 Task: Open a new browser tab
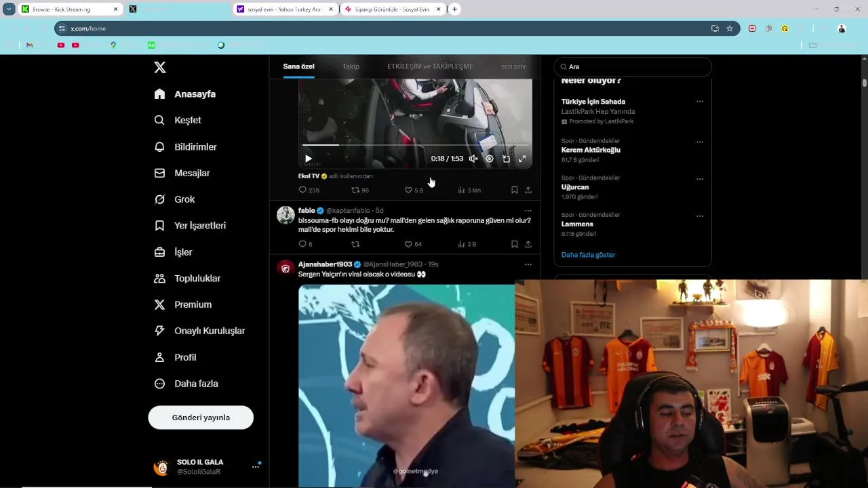pos(454,9)
